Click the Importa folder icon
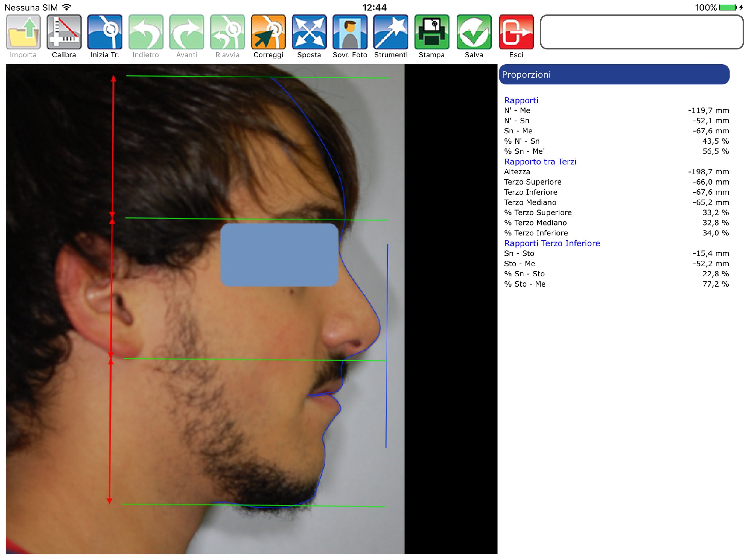Image resolution: width=747 pixels, height=560 pixels. pos(23,33)
